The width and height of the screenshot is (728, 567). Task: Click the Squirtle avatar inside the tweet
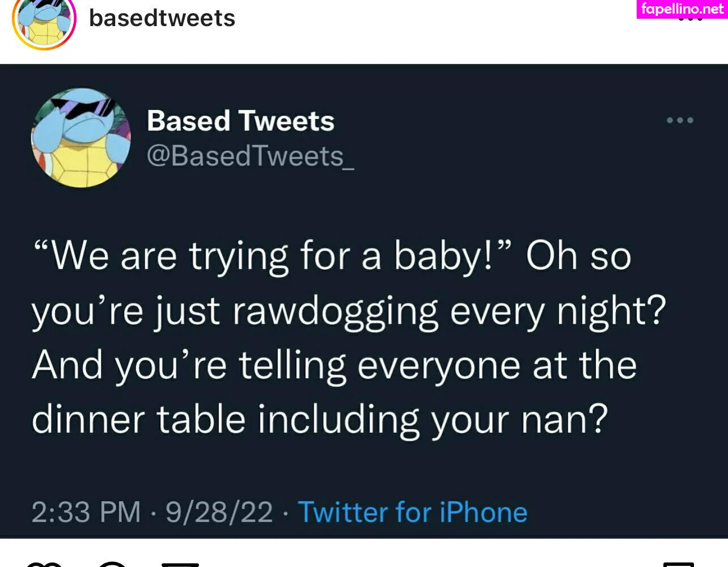[81, 138]
